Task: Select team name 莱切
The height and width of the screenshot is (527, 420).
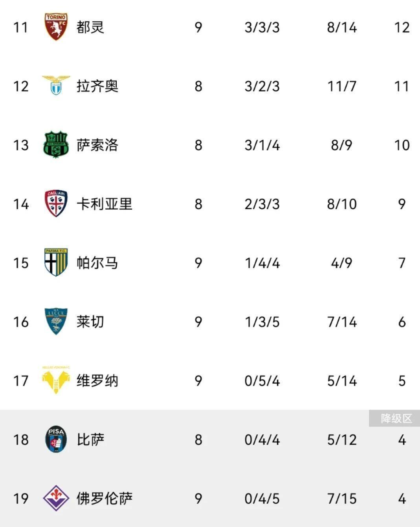Action: [x=90, y=322]
